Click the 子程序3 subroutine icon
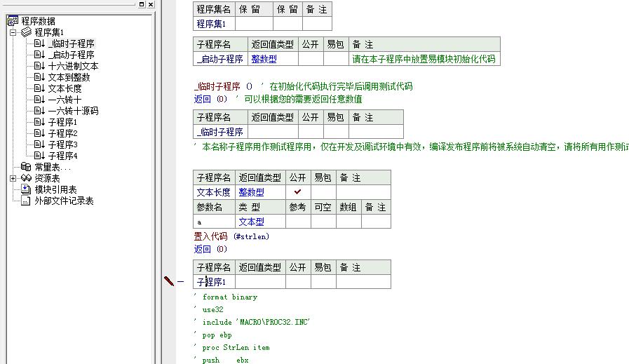Image resolution: width=629 pixels, height=364 pixels. tap(39, 144)
